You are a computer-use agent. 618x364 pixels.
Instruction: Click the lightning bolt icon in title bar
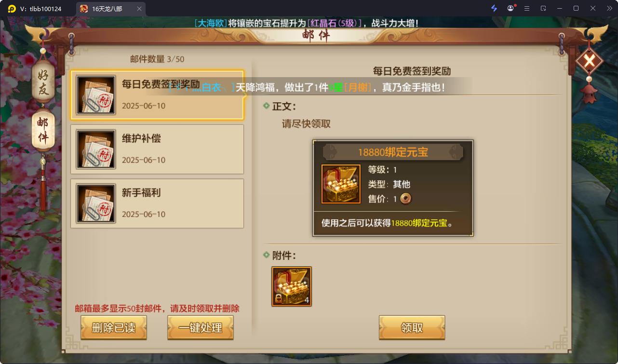pyautogui.click(x=494, y=8)
